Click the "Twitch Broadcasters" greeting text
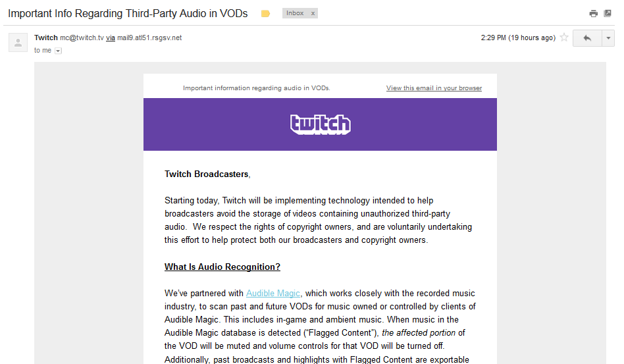Viewport: 624px width, 364px height. point(207,174)
